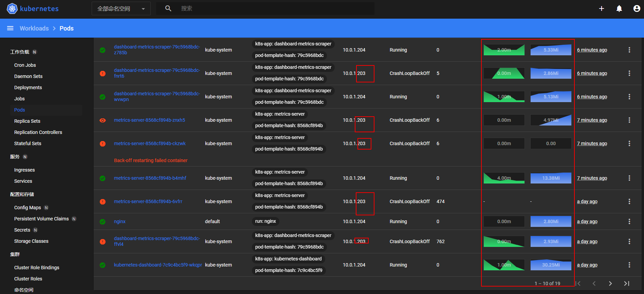Click CPU usage sparkline showing 4.00m

pos(504,178)
